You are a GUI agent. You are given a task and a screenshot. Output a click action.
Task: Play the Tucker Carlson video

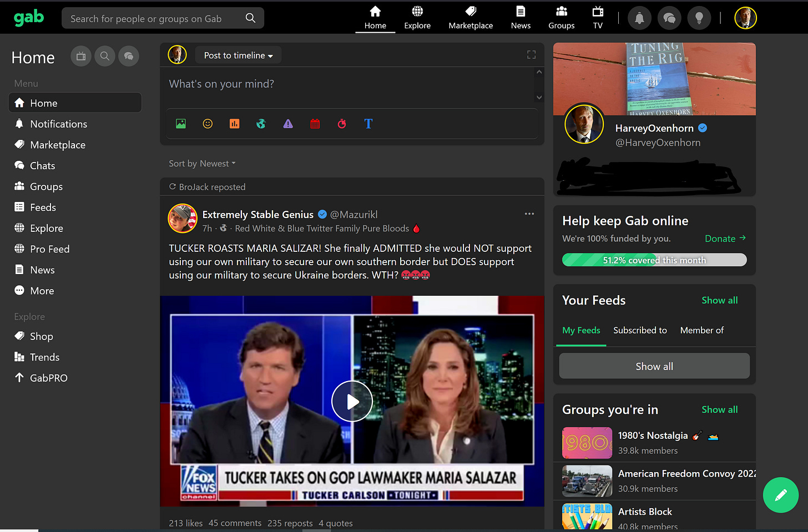tap(352, 401)
